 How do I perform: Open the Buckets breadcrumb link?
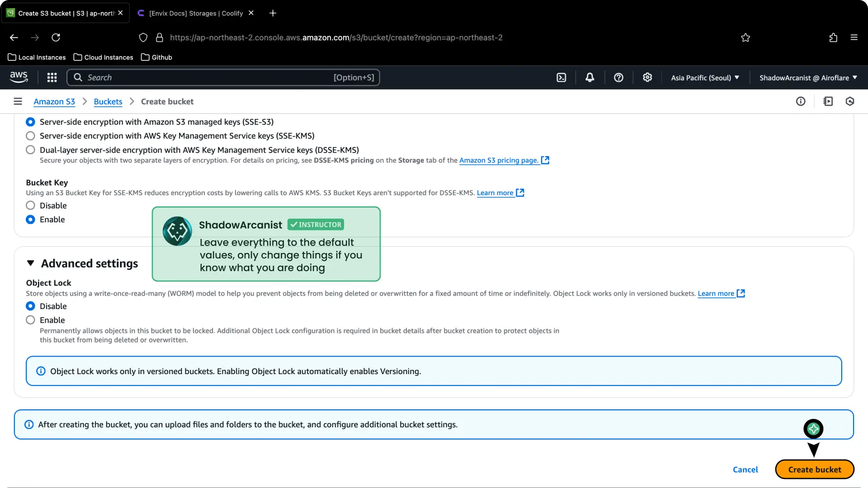click(x=108, y=101)
